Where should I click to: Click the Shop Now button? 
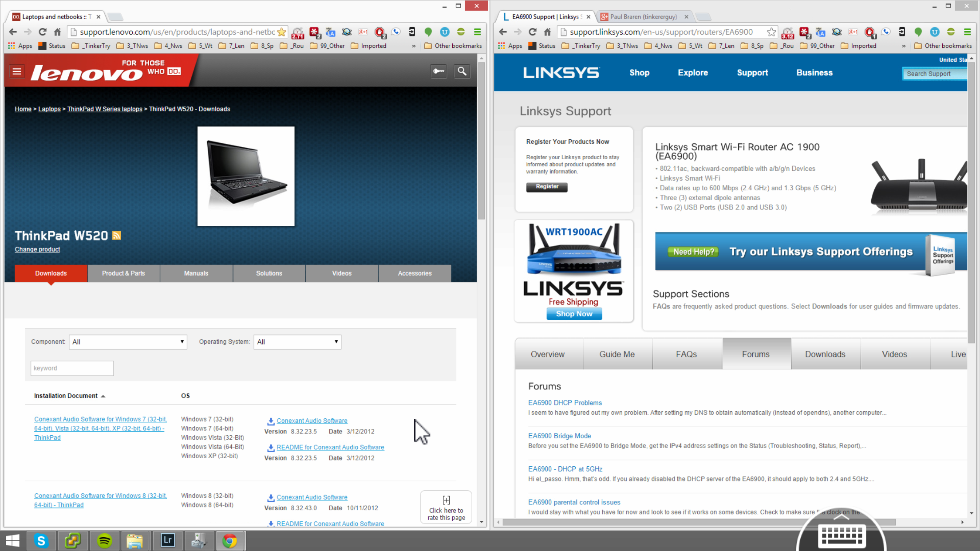574,314
